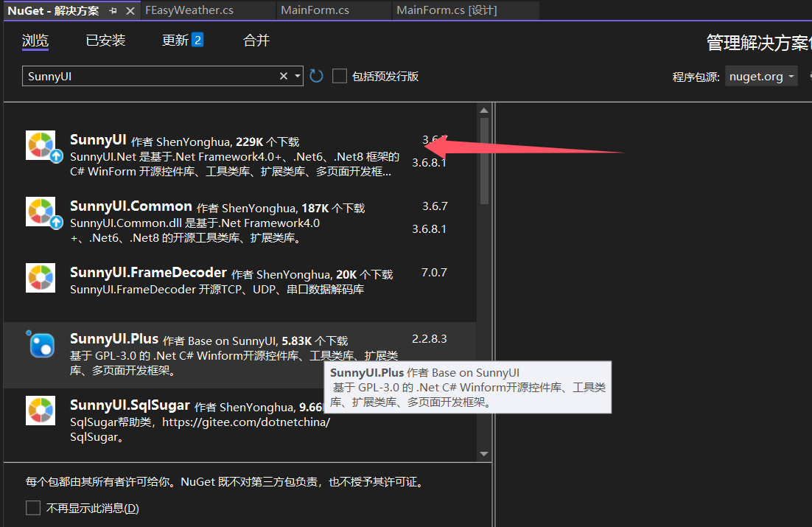
Task: Click the NuGet license disclaimer text
Action: pyautogui.click(x=225, y=482)
